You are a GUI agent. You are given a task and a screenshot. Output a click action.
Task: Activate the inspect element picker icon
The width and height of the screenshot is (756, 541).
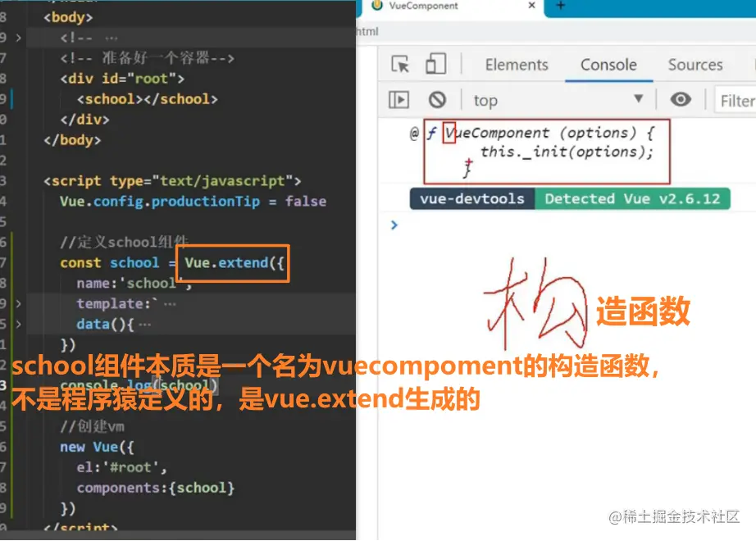400,64
